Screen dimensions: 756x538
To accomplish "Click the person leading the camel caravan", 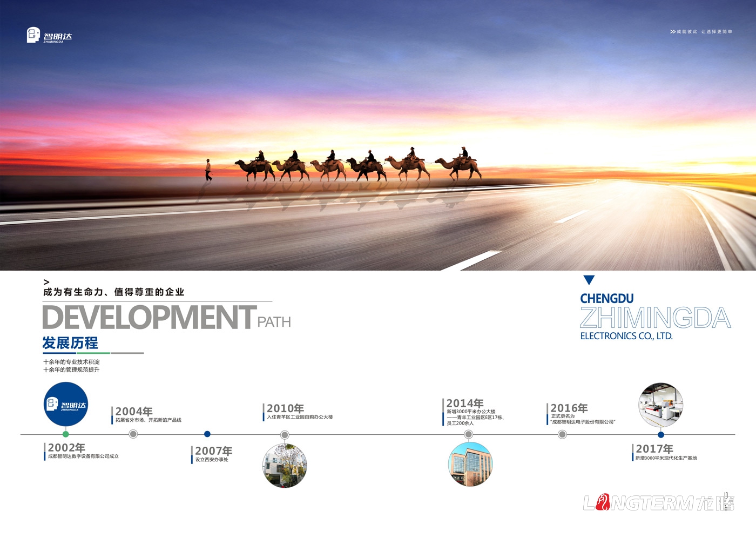I will point(208,170).
